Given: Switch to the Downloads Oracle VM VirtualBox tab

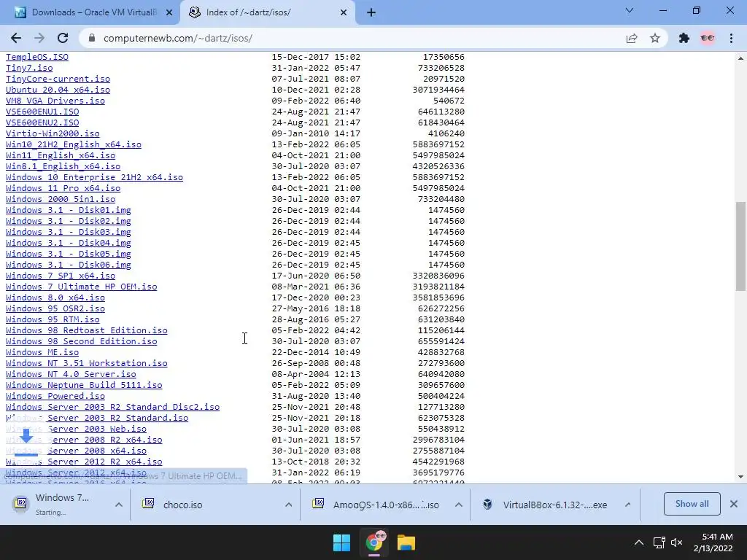Looking at the screenshot, I should pyautogui.click(x=90, y=13).
